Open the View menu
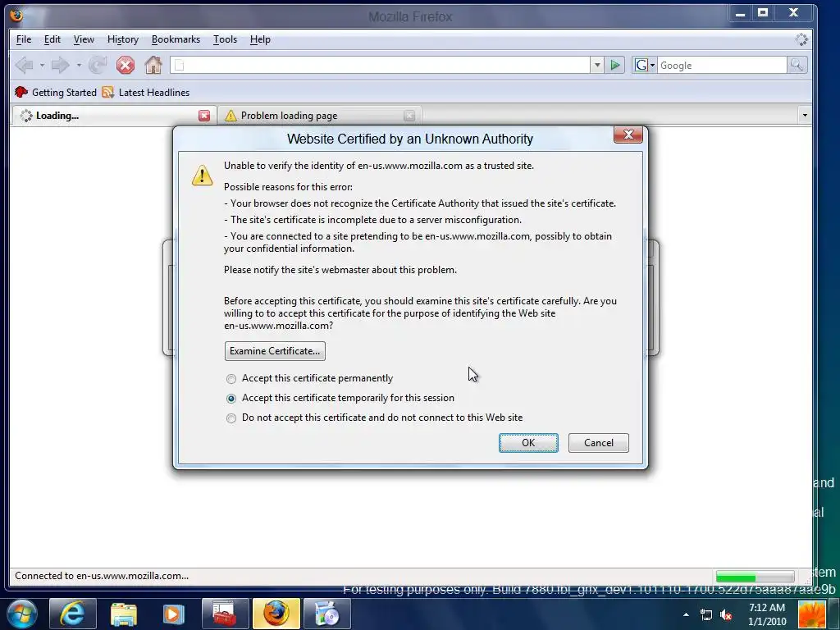The image size is (840, 630). [x=84, y=39]
